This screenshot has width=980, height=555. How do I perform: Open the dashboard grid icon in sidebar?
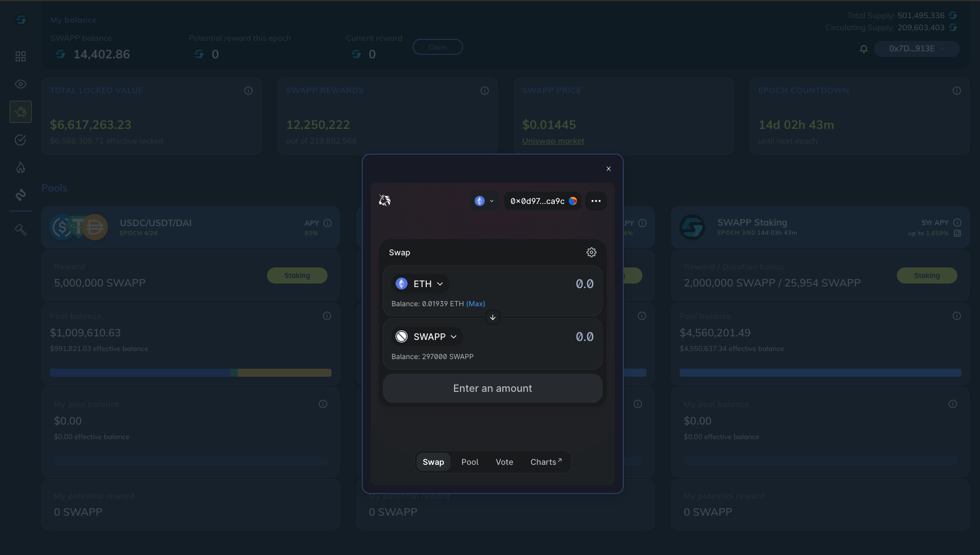coord(21,56)
